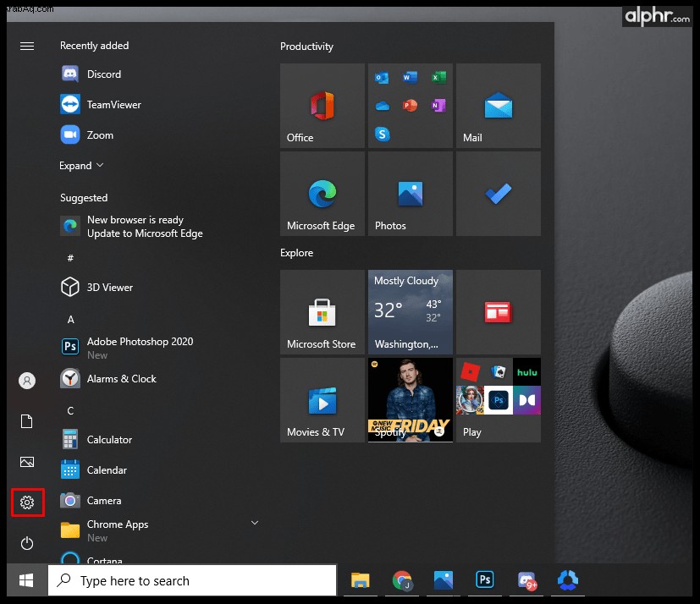Open the Documents icon in sidebar
This screenshot has width=700, height=604.
(27, 421)
